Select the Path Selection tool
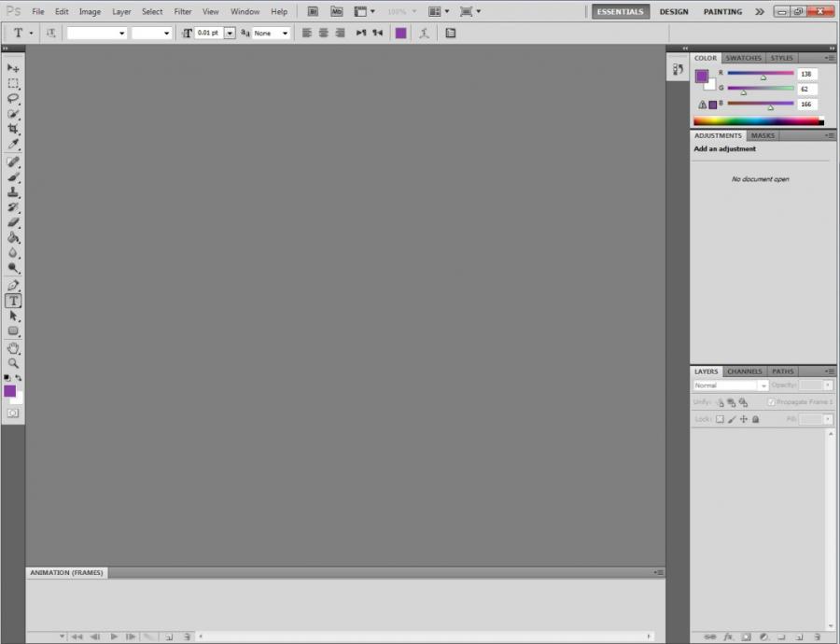 click(x=13, y=316)
